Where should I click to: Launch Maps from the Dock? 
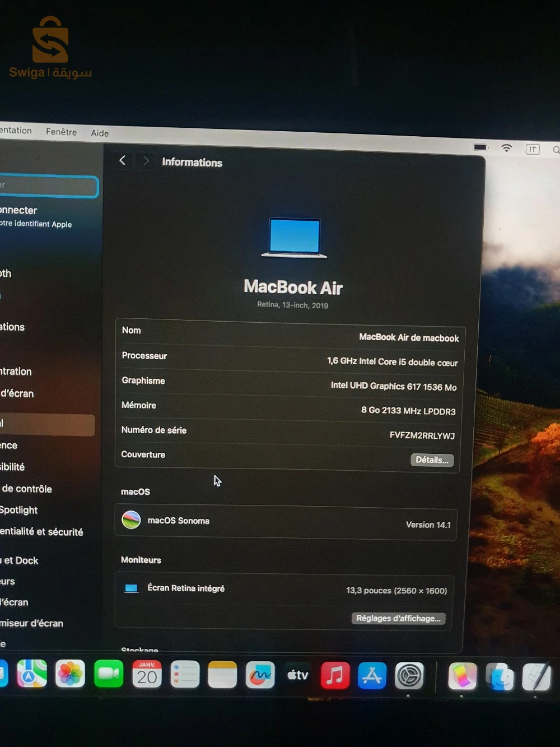(x=32, y=674)
